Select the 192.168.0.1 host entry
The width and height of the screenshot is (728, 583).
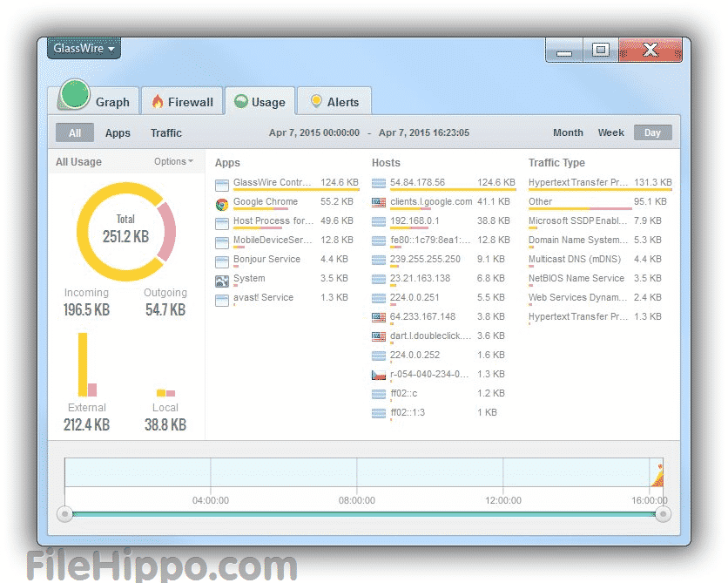[x=415, y=221]
